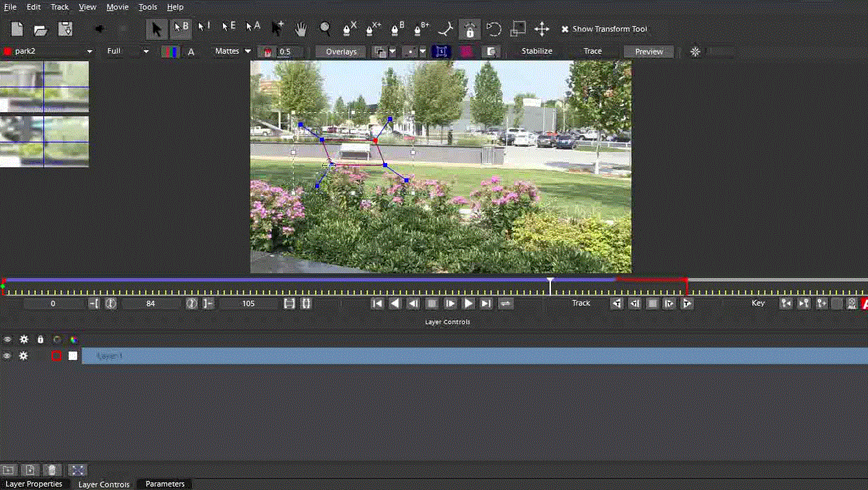
Task: Click the white matte swatch of Layer 1
Action: [x=73, y=356]
